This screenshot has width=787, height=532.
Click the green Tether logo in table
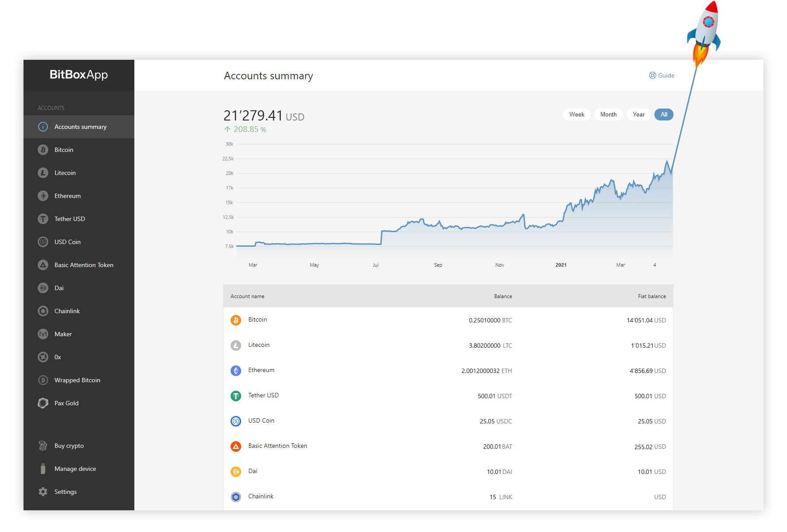coord(236,396)
